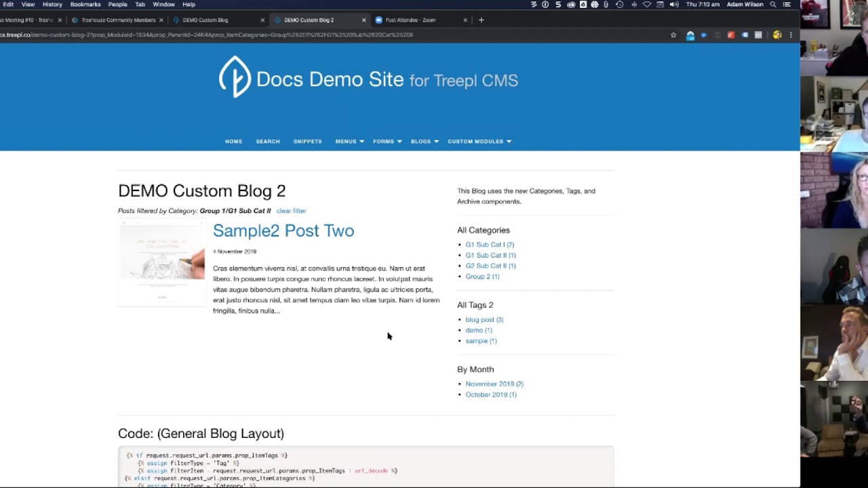Filter by sample tag
This screenshot has height=488, width=868.
click(481, 341)
